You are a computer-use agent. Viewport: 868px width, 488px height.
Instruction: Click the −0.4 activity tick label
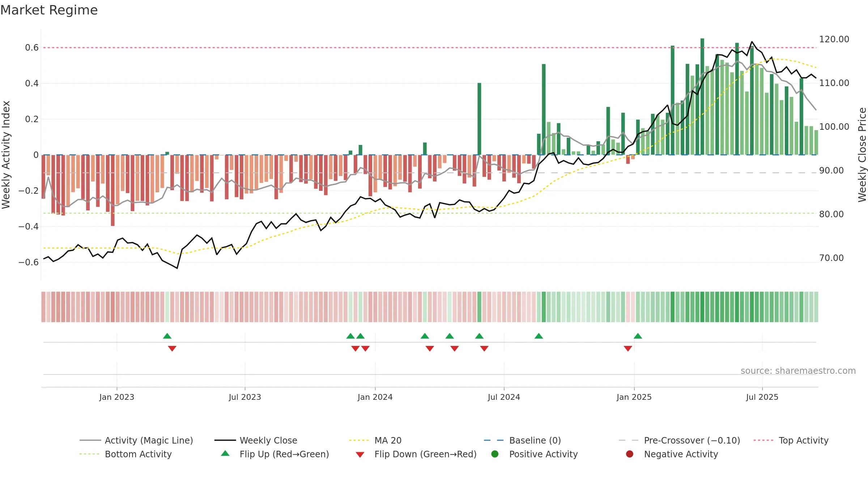29,226
